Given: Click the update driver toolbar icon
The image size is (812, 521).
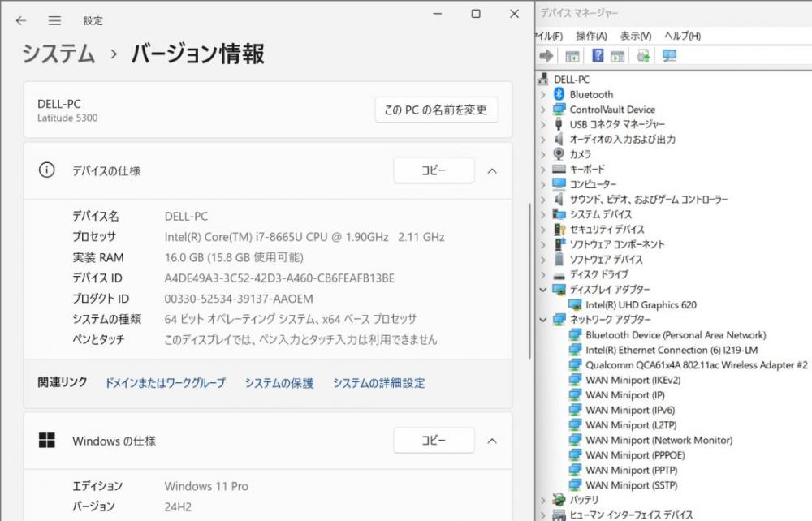Looking at the screenshot, I should 643,55.
